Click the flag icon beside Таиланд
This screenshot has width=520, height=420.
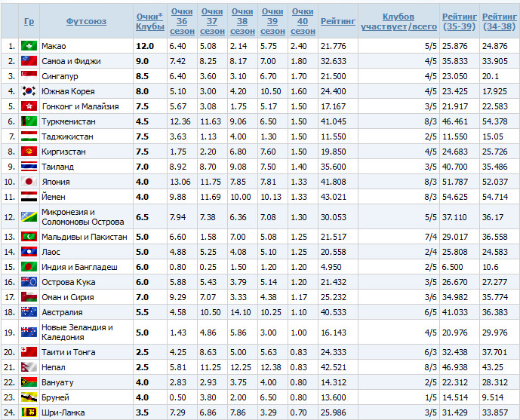click(x=29, y=167)
